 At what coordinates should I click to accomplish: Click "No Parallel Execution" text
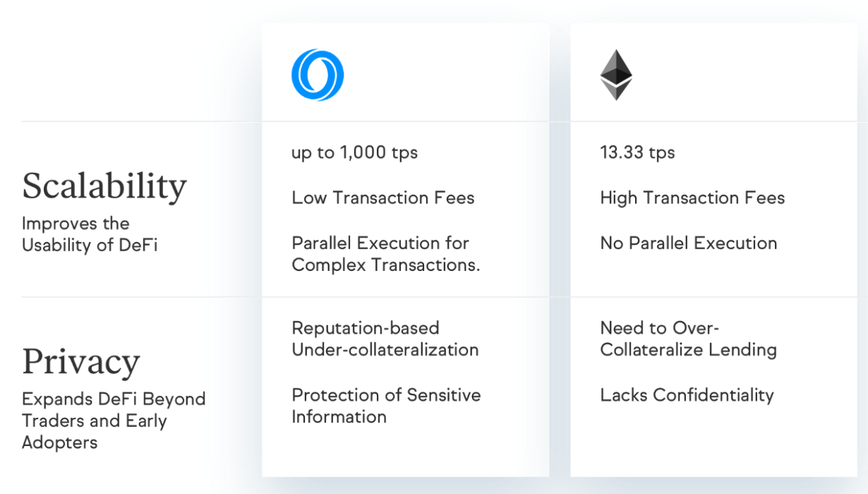[x=688, y=243]
